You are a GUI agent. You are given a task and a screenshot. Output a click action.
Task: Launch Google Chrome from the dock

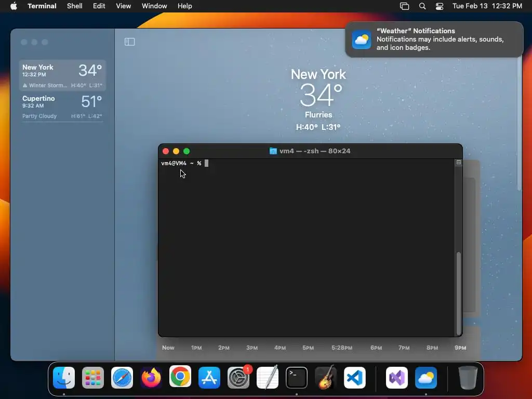(180, 377)
